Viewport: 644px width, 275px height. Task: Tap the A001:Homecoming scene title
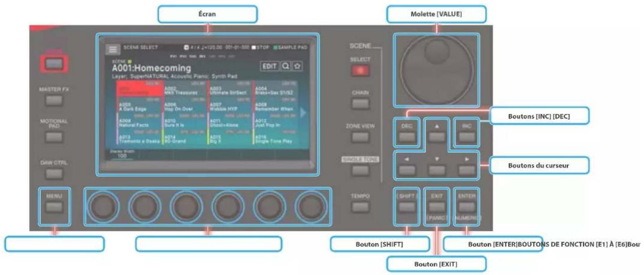click(151, 68)
